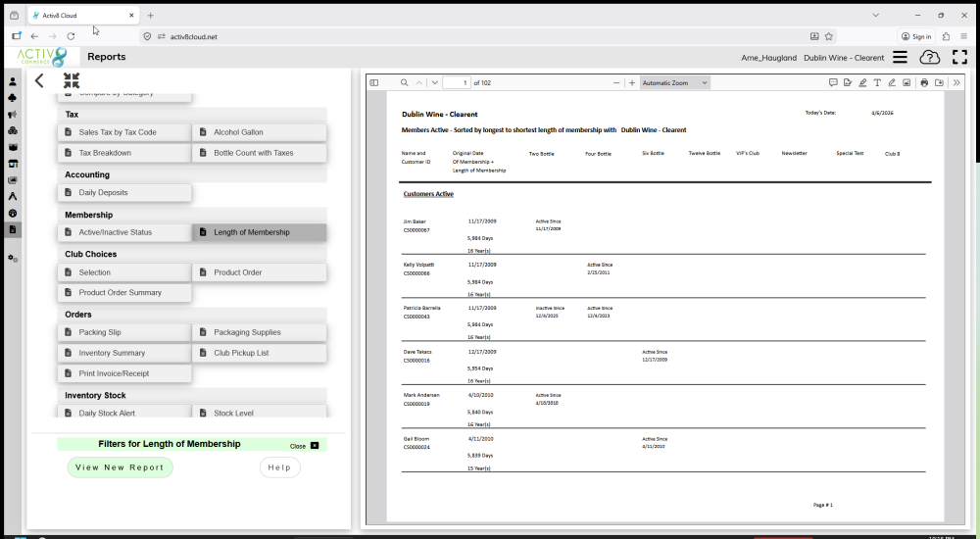
Task: Open the customers person icon in sidebar
Action: click(13, 81)
